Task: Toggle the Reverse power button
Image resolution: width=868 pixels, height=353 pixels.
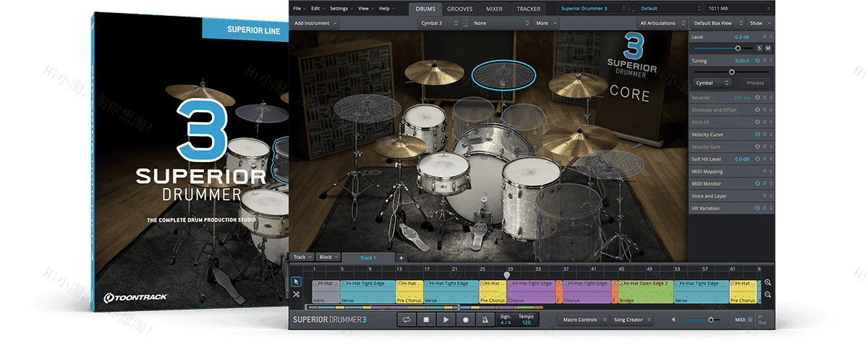Action: pos(757,98)
